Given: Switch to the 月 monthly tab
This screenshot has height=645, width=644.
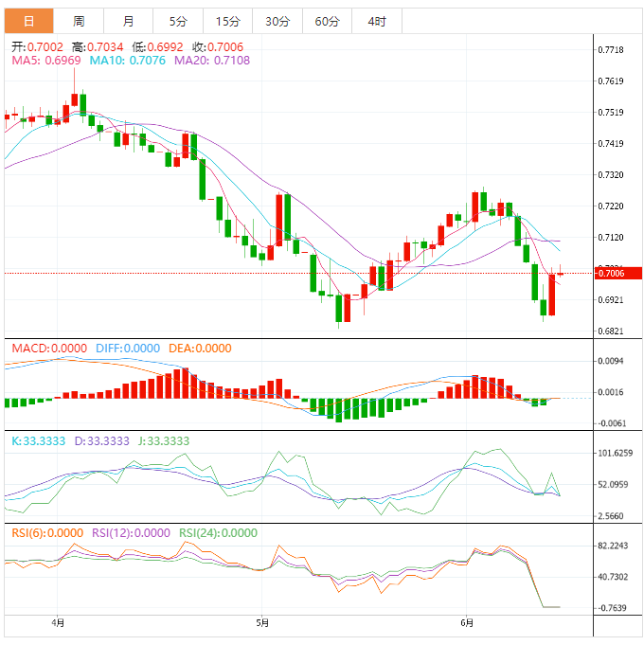Looking at the screenshot, I should [x=128, y=21].
